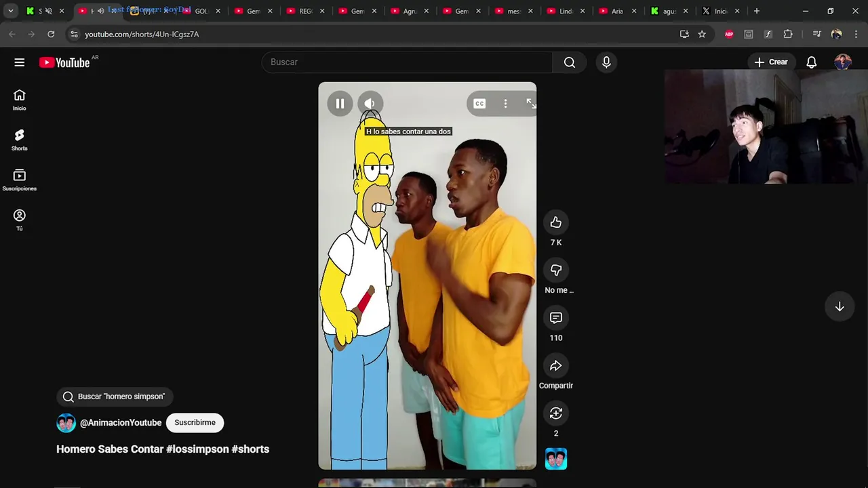868x488 pixels.
Task: Open the short's sound source thumbnail
Action: point(556,459)
